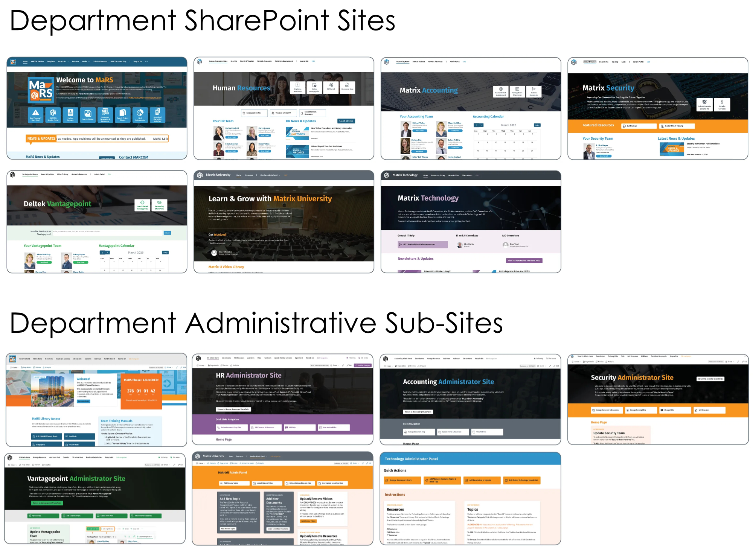Select News & Updates in Matrix Accounting nav
This screenshot has height=560, width=753.
[419, 61]
